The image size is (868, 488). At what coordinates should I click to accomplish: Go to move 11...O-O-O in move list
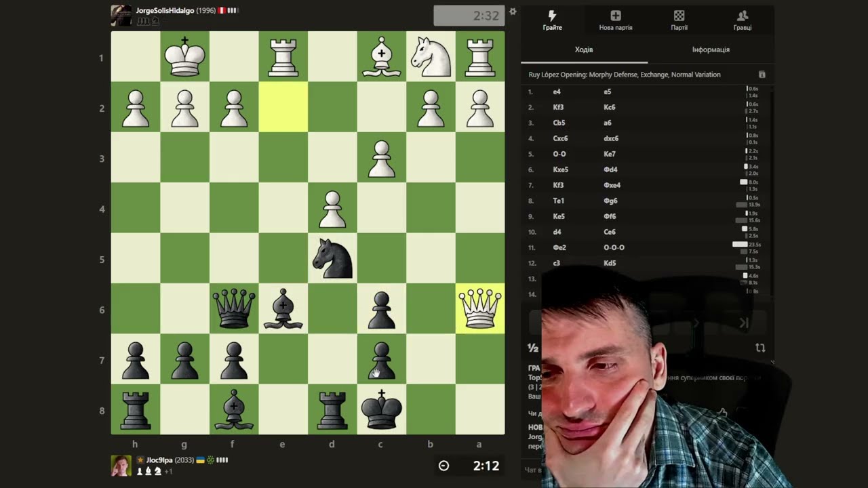pyautogui.click(x=614, y=247)
